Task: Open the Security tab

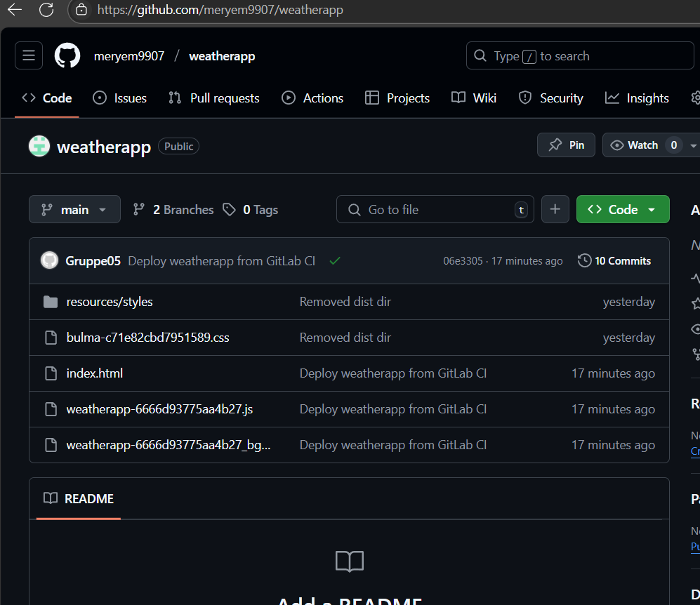Action: [x=551, y=98]
